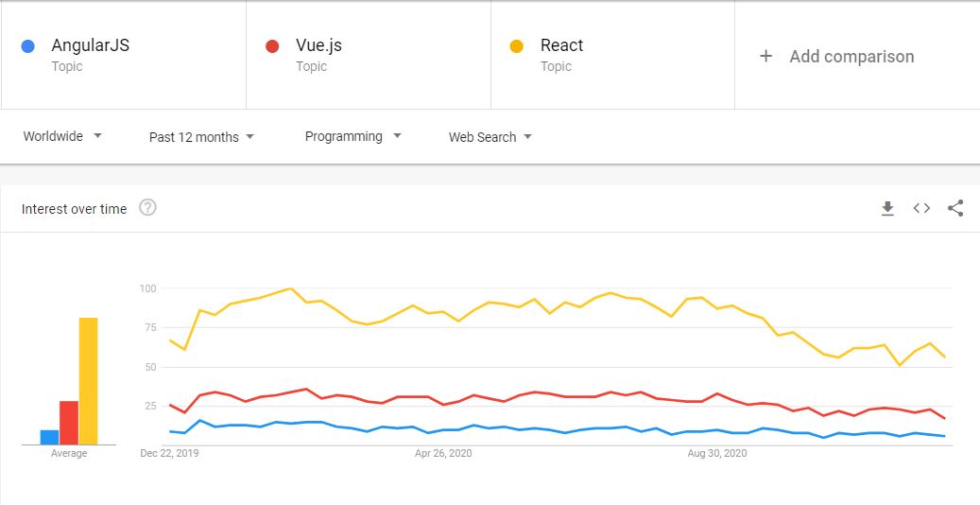The width and height of the screenshot is (980, 505).
Task: Click the red Vue.js average bar
Action: tap(69, 423)
